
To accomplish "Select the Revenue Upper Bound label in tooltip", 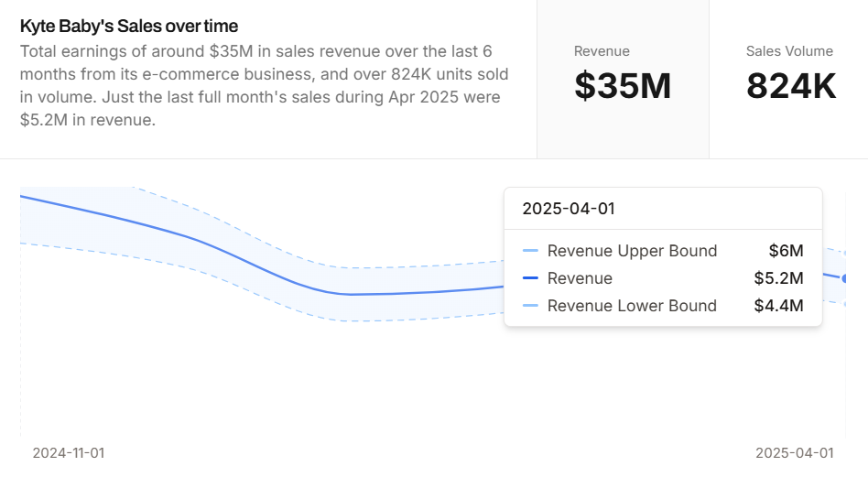I will [x=632, y=251].
